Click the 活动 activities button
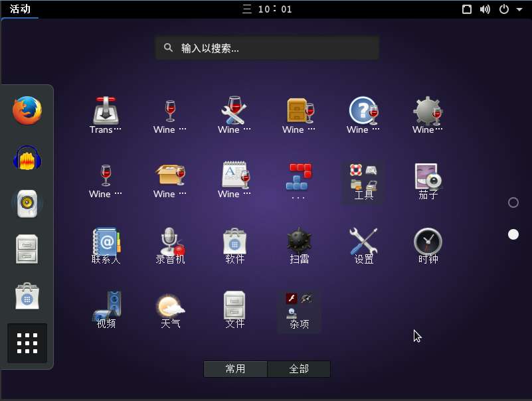 point(20,9)
